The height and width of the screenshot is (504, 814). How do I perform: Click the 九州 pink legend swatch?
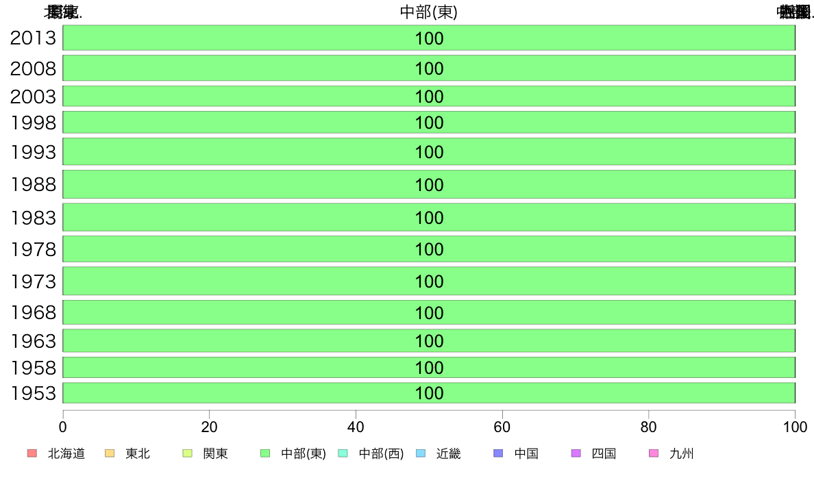pos(654,453)
